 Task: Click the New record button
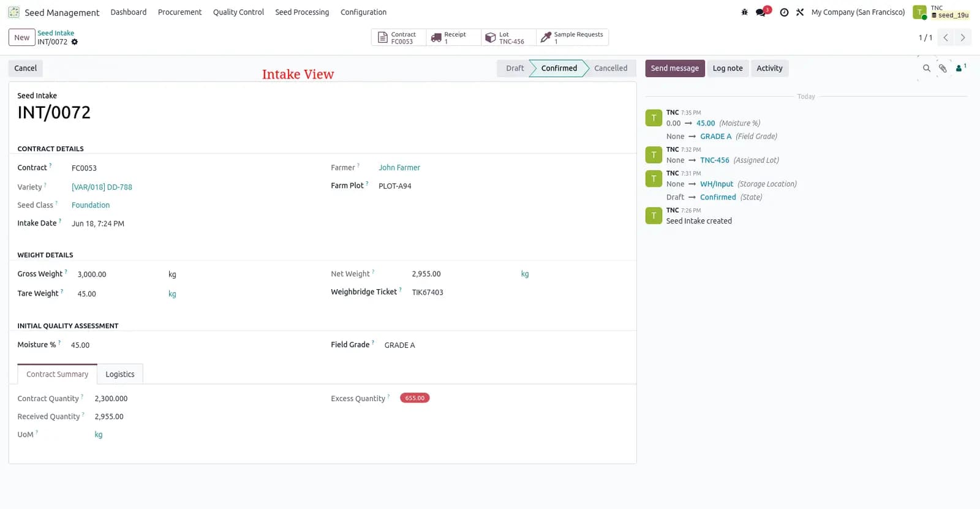click(21, 37)
